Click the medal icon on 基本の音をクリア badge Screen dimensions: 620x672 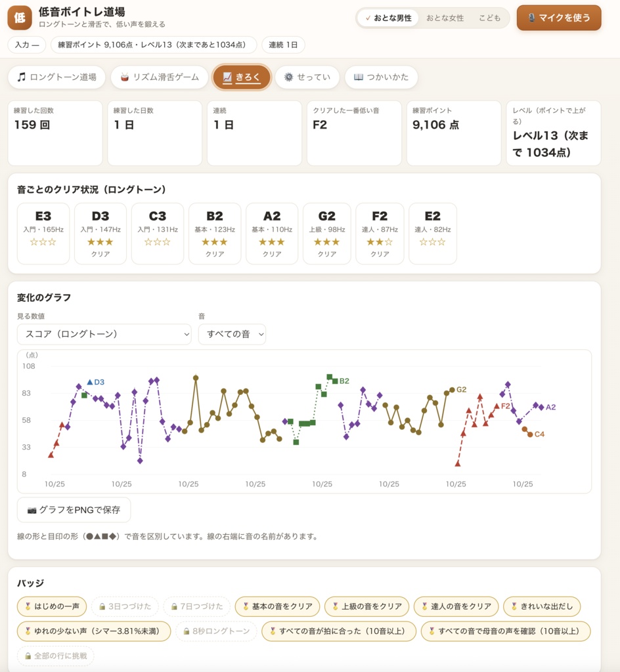pos(246,606)
